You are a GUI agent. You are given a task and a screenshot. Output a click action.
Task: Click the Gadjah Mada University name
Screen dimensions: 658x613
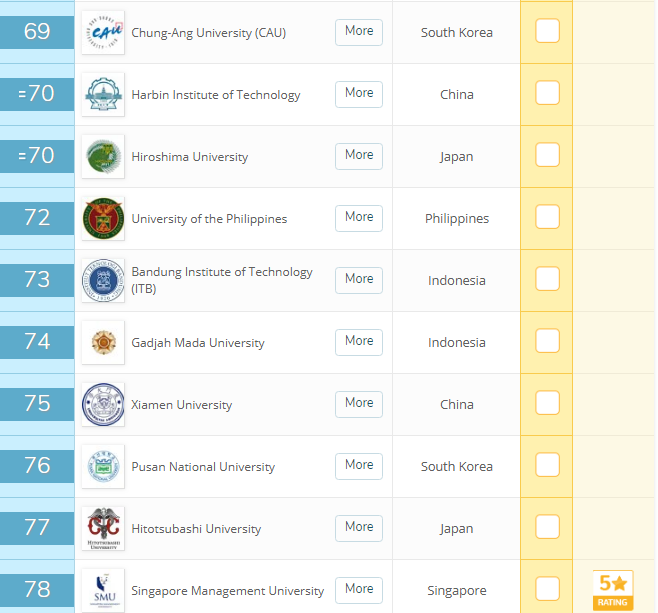click(x=198, y=343)
